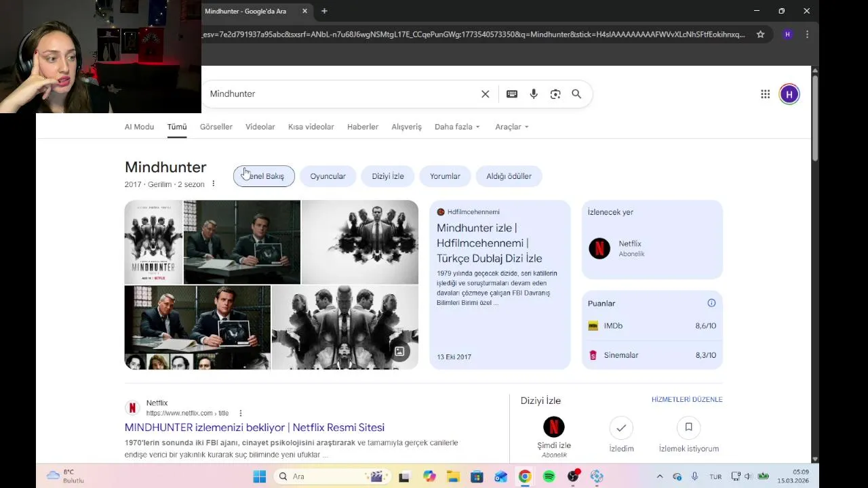Open the MINDHUNTER Netflix Resmi Sitesi result
Viewport: 868px width, 488px height.
coord(254,428)
